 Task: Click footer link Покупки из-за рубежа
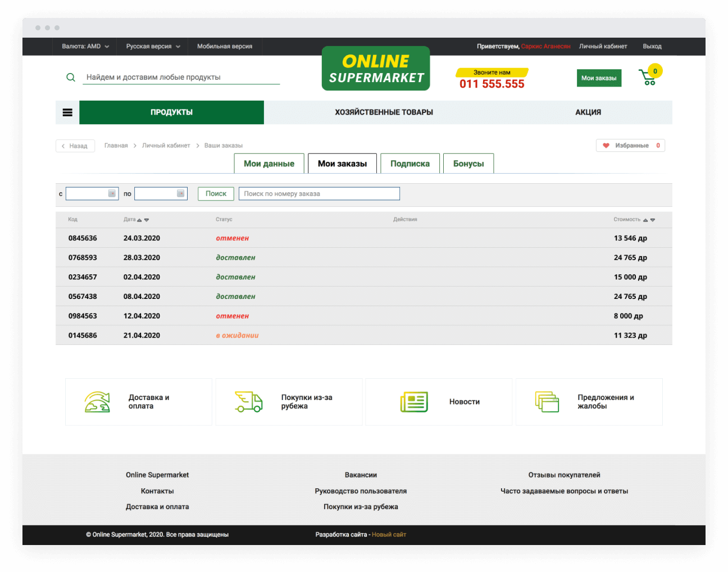361,507
